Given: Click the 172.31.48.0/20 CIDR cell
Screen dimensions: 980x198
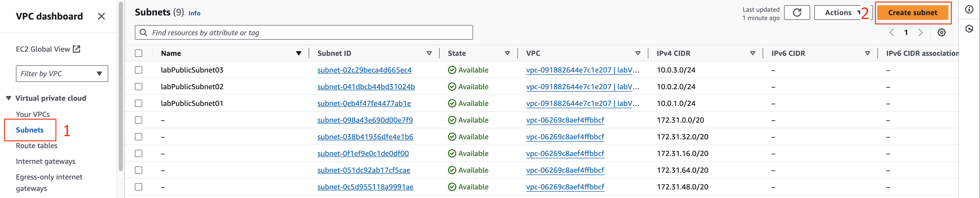Looking at the screenshot, I should pos(683,187).
